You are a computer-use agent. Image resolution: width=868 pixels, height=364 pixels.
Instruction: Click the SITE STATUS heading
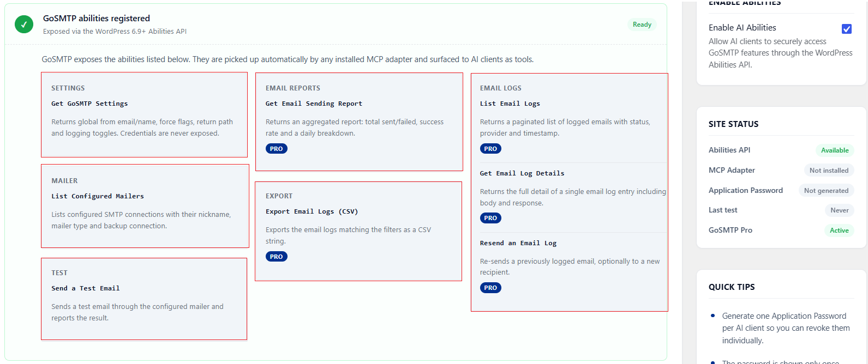click(733, 124)
